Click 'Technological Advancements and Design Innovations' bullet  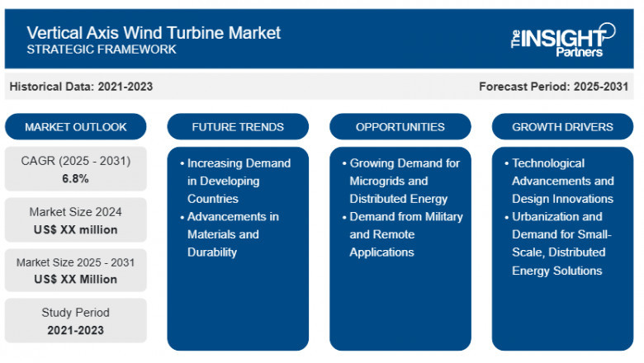click(x=560, y=181)
